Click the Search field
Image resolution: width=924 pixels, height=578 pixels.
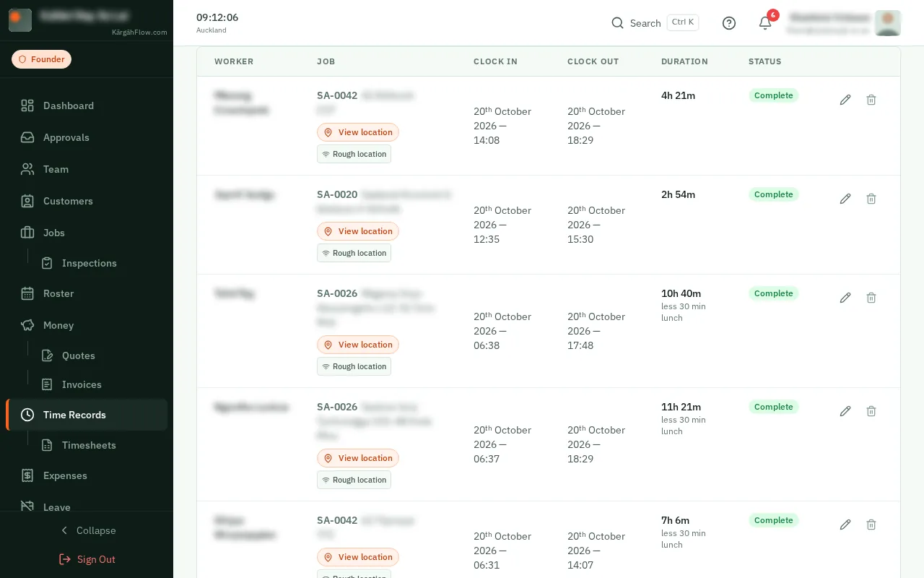point(655,23)
